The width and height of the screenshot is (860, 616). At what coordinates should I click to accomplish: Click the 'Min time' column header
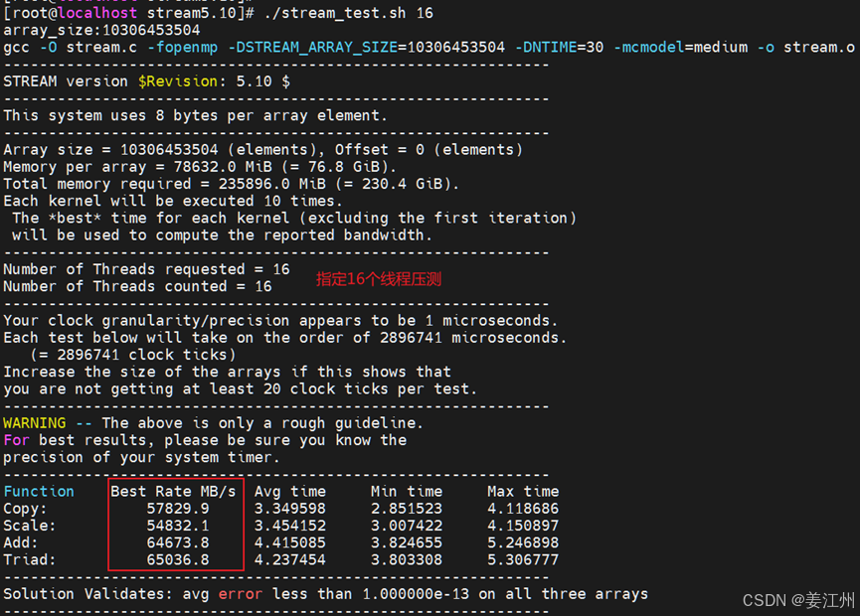pos(407,491)
